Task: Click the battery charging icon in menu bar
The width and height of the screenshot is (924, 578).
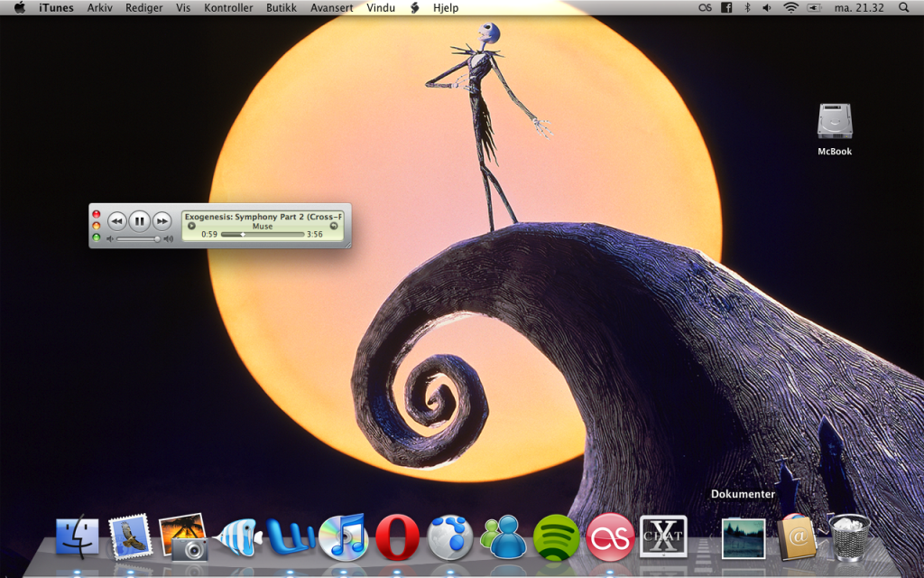Action: 815,7
